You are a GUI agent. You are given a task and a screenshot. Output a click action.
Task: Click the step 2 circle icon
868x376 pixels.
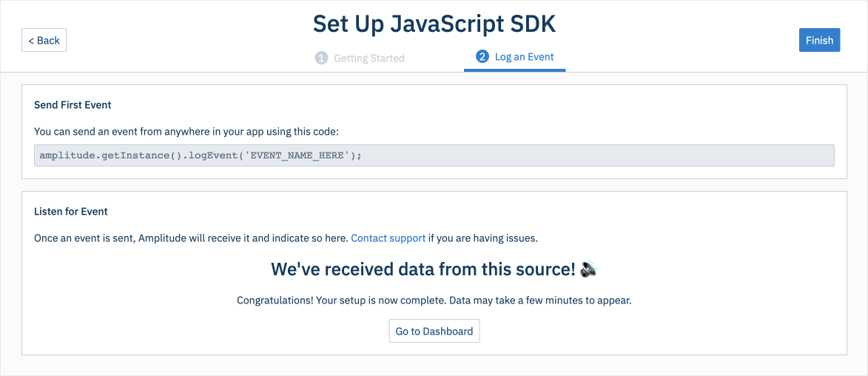tap(482, 57)
